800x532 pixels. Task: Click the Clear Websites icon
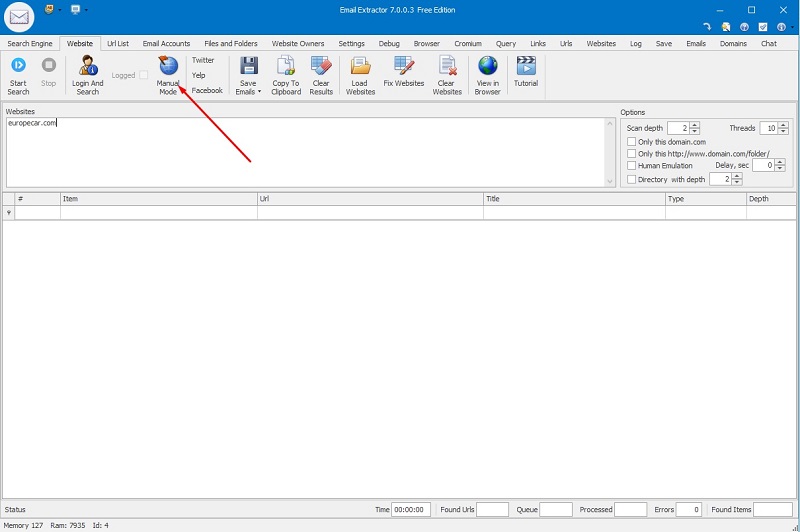447,65
